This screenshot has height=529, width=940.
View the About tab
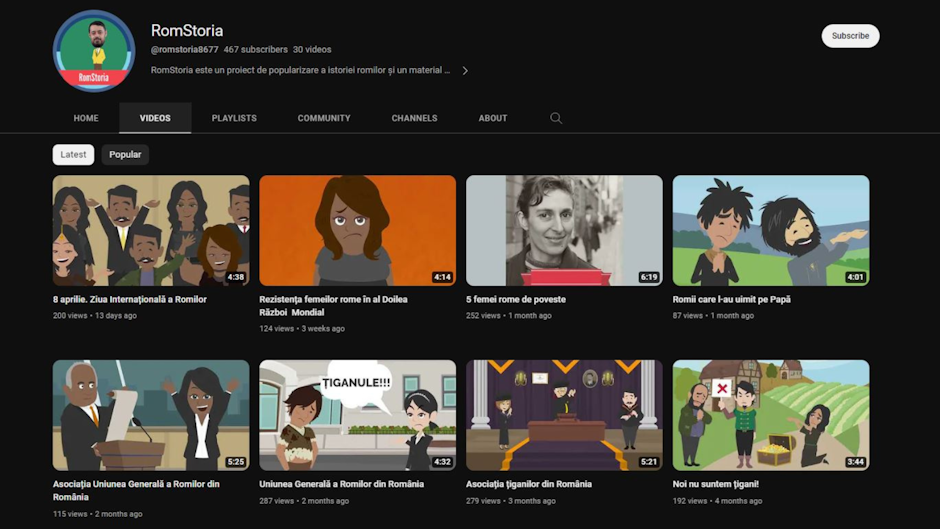coord(493,118)
